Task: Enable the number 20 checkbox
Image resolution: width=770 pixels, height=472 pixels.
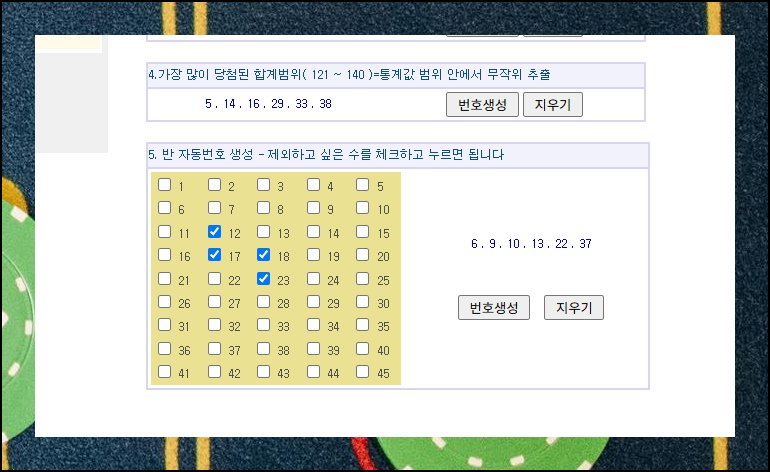Action: coord(362,254)
